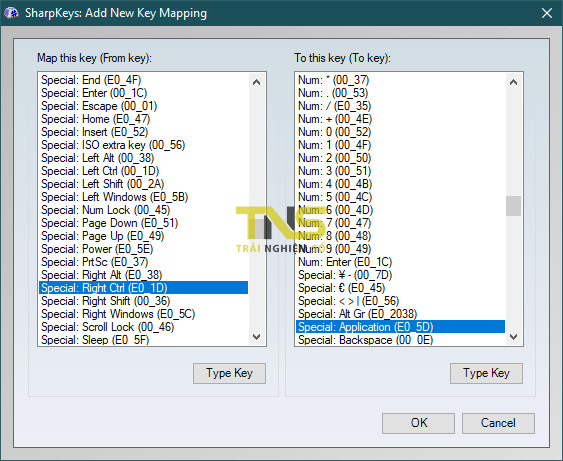Screen dimensions: 563x461
Task: Select Special: Num Lock (00_45)
Action: [x=143, y=210]
